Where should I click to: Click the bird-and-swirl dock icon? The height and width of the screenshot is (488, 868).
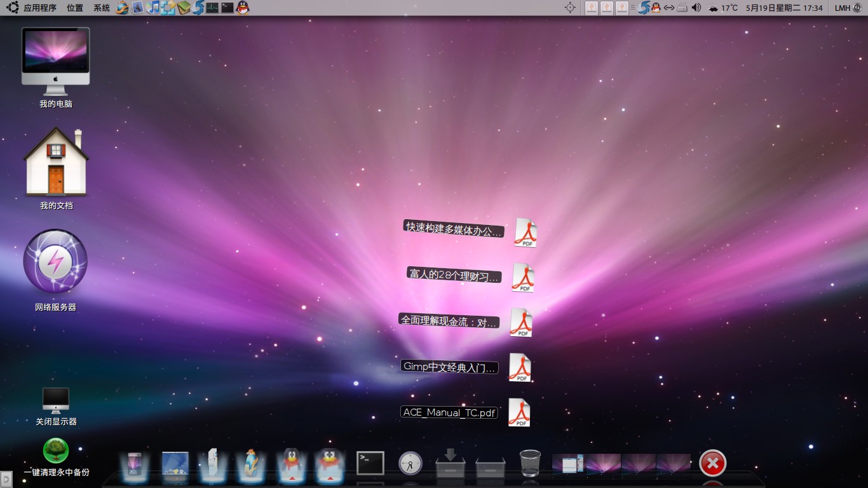[251, 465]
